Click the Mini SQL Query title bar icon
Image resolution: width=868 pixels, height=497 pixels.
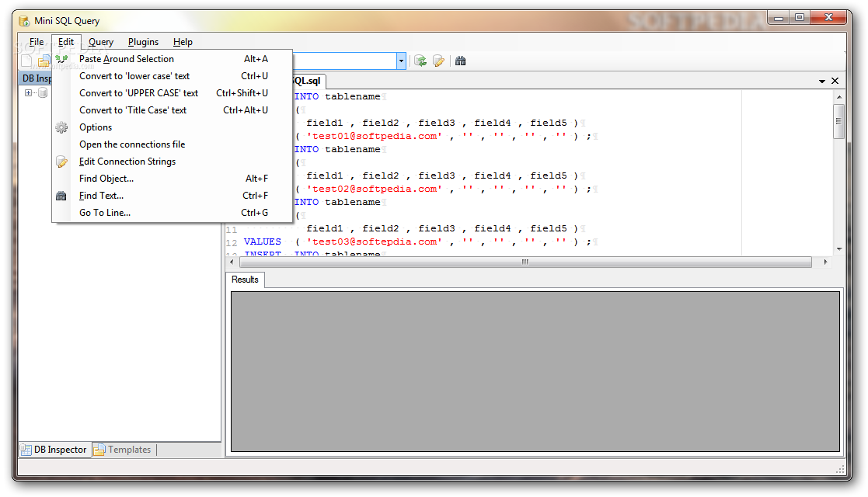click(x=24, y=21)
